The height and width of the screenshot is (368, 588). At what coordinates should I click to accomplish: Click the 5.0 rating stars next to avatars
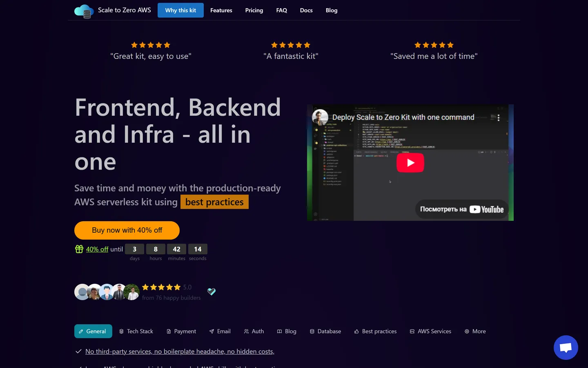tap(161, 287)
